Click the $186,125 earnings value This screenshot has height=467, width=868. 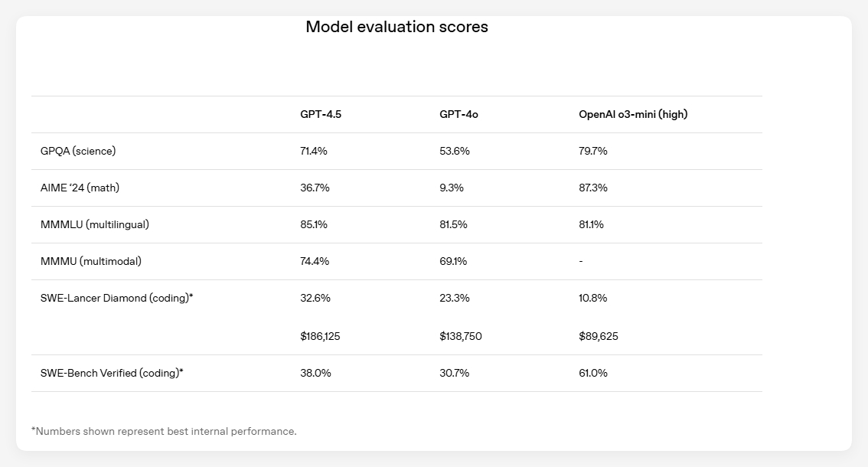[x=320, y=336]
